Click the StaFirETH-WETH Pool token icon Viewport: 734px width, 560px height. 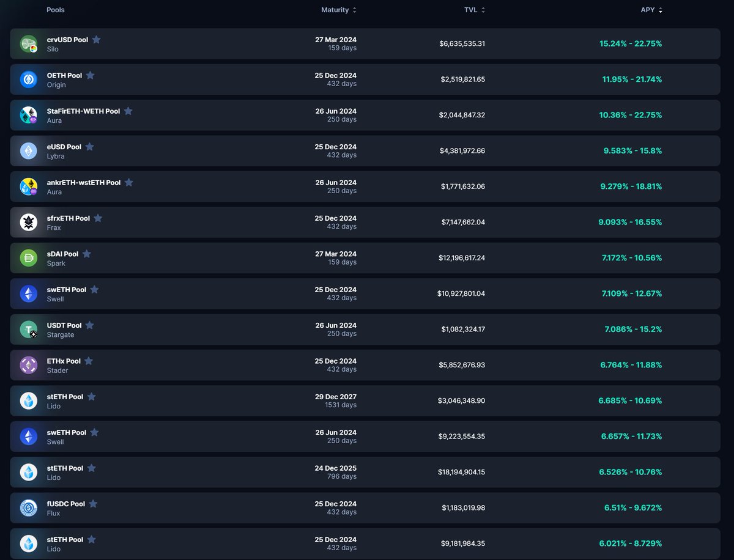[x=29, y=115]
